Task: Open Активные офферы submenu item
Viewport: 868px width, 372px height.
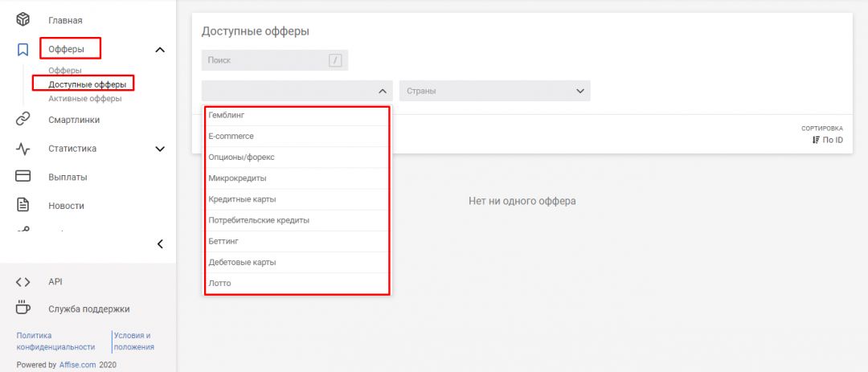Action: [85, 99]
